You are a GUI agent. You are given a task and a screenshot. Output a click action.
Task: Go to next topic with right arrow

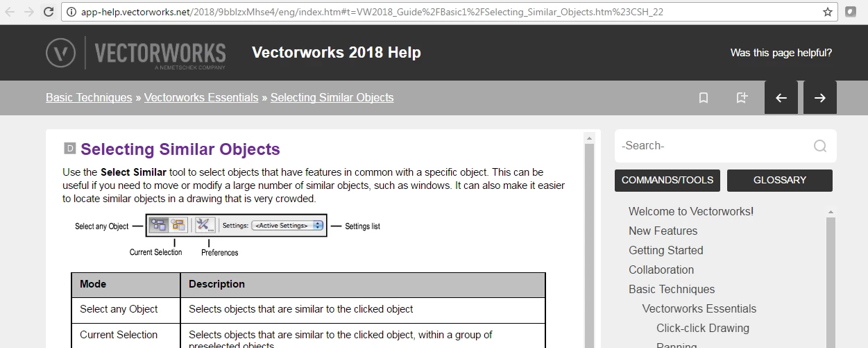click(820, 98)
